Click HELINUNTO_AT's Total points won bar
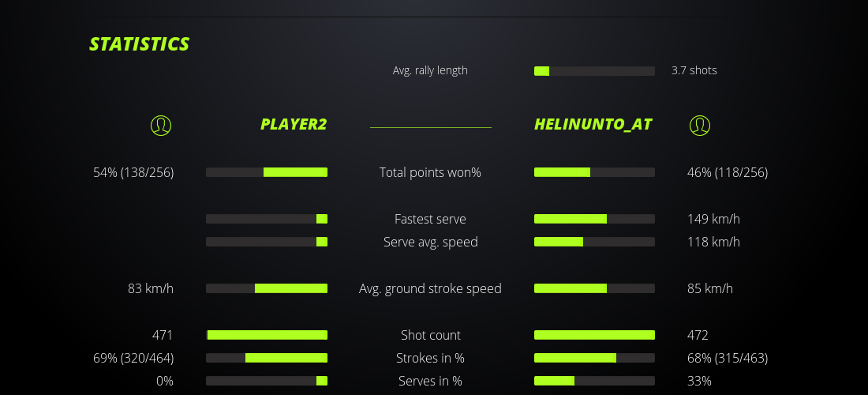 (x=594, y=172)
